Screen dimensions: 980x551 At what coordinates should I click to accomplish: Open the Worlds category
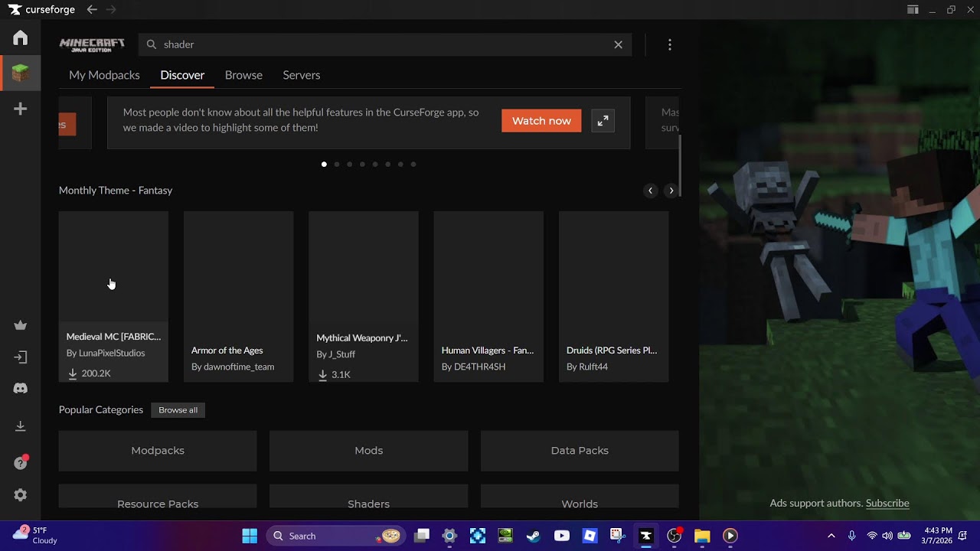point(580,496)
